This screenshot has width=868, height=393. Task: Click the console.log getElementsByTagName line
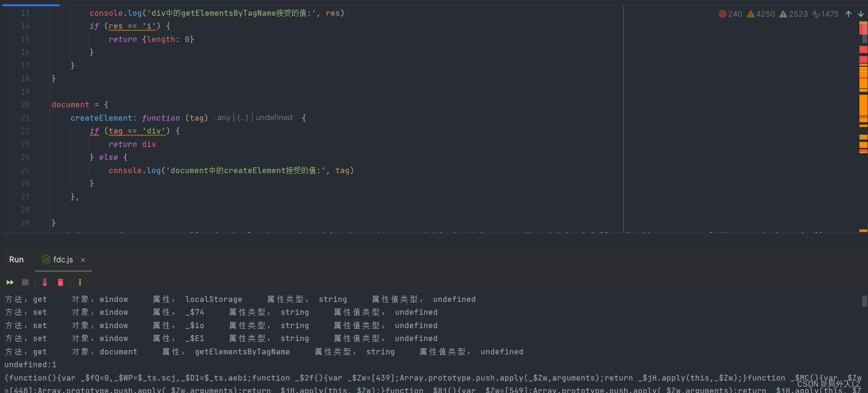[x=217, y=13]
